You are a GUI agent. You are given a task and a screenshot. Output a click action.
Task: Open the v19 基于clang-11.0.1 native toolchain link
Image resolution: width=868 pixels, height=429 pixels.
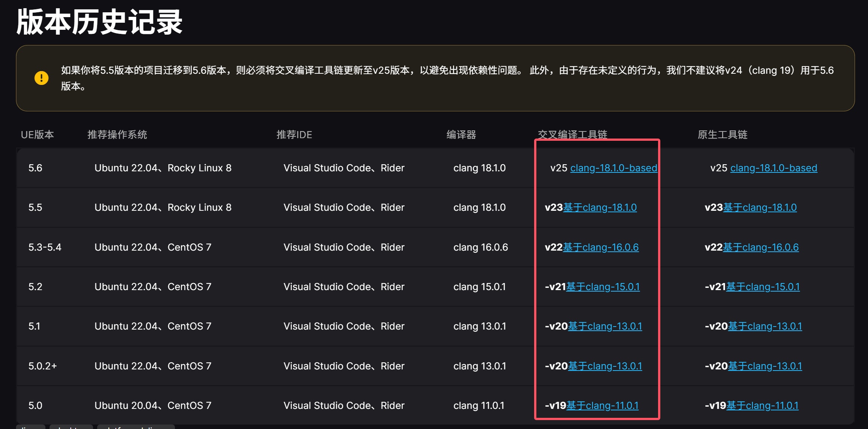pyautogui.click(x=762, y=405)
